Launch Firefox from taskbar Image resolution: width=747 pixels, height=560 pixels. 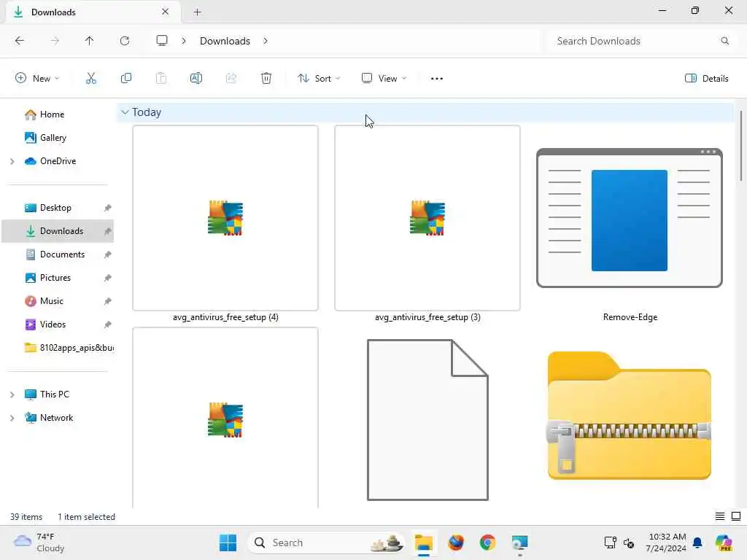pos(455,542)
